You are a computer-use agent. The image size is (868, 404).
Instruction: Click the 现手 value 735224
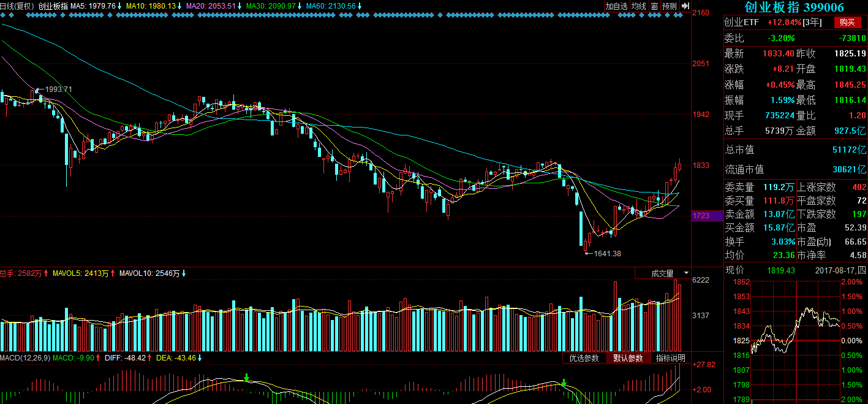[780, 115]
